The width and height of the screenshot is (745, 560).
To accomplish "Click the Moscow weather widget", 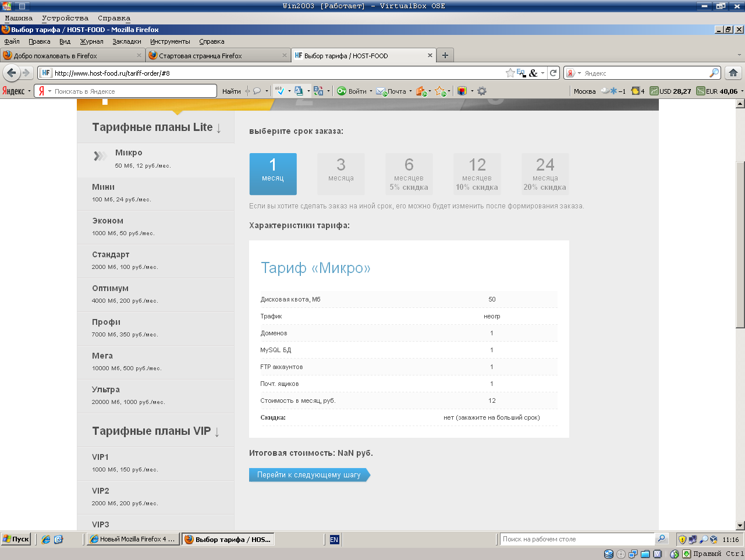I will tap(599, 91).
